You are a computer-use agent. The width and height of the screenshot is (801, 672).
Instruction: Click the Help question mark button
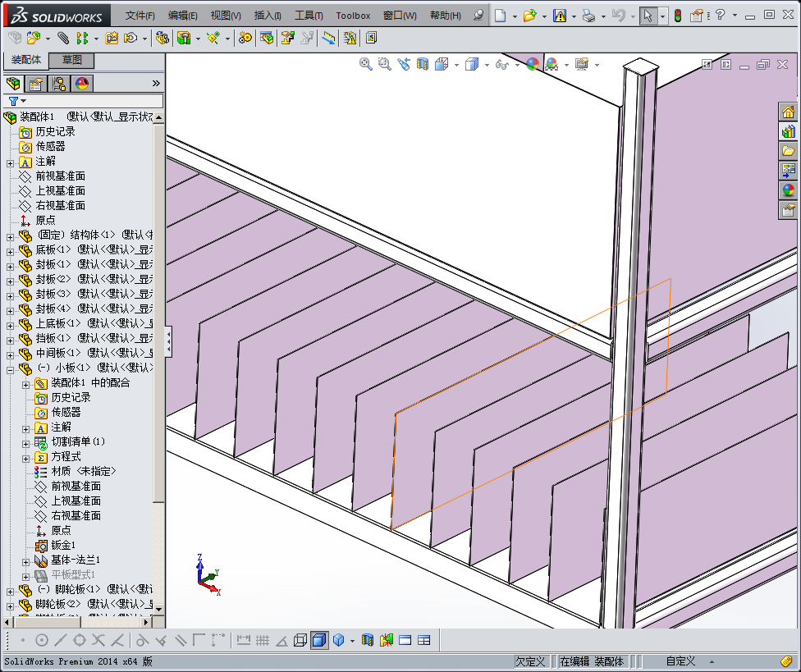[x=721, y=16]
